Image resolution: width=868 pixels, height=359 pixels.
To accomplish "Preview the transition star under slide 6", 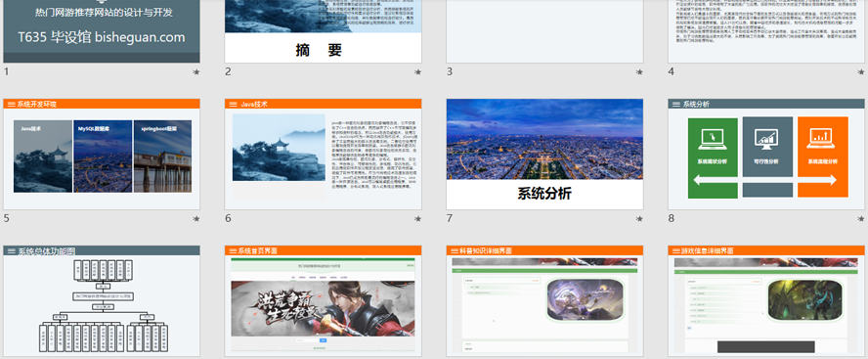I will [x=417, y=219].
